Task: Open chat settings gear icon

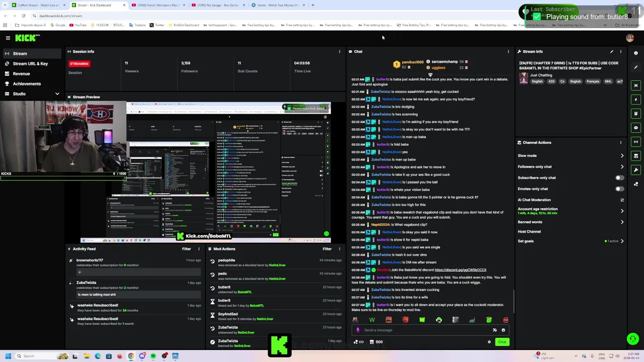Action: tap(489, 342)
